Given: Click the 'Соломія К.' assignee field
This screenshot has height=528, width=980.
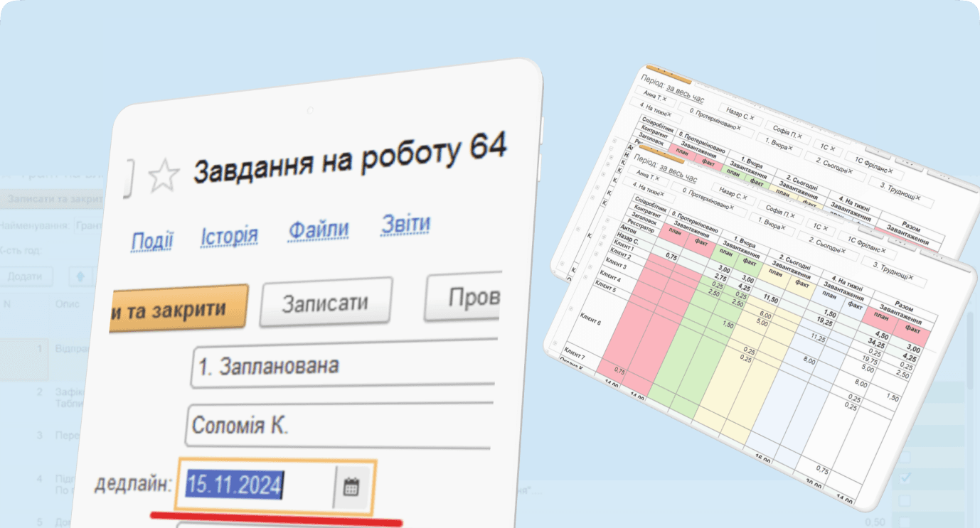Looking at the screenshot, I should [340, 426].
